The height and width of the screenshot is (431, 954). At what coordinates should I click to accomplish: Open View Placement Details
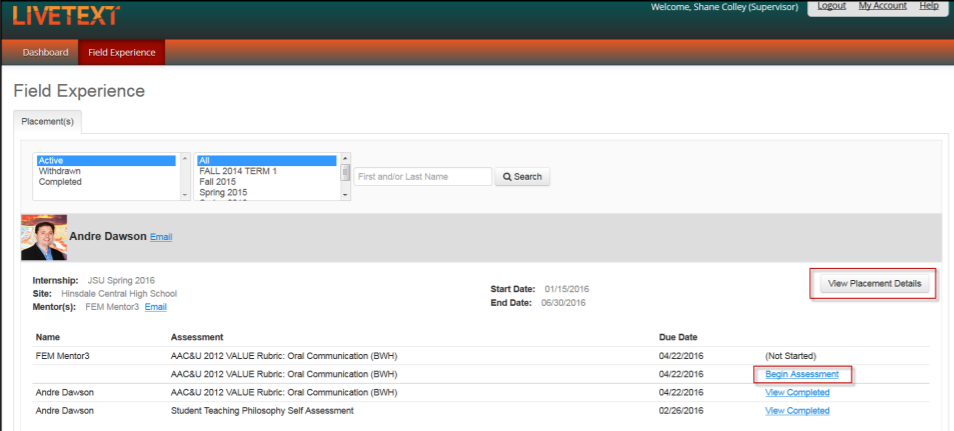[874, 284]
